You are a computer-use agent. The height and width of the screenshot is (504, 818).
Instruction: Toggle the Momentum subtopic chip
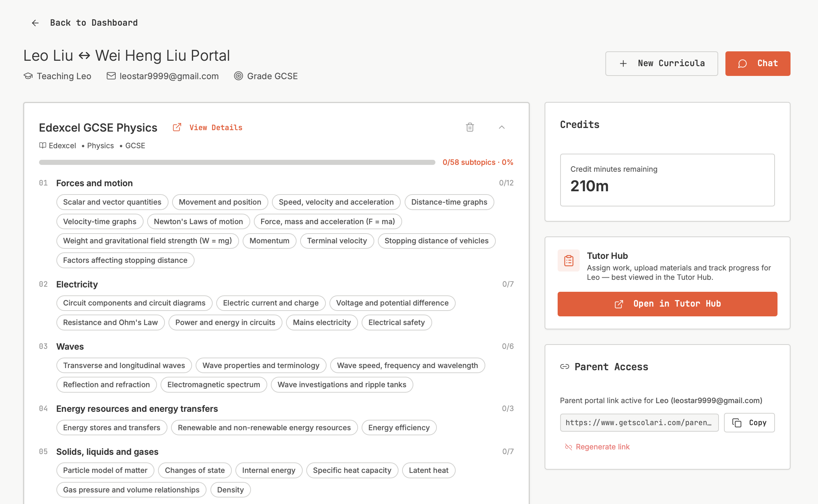click(269, 241)
